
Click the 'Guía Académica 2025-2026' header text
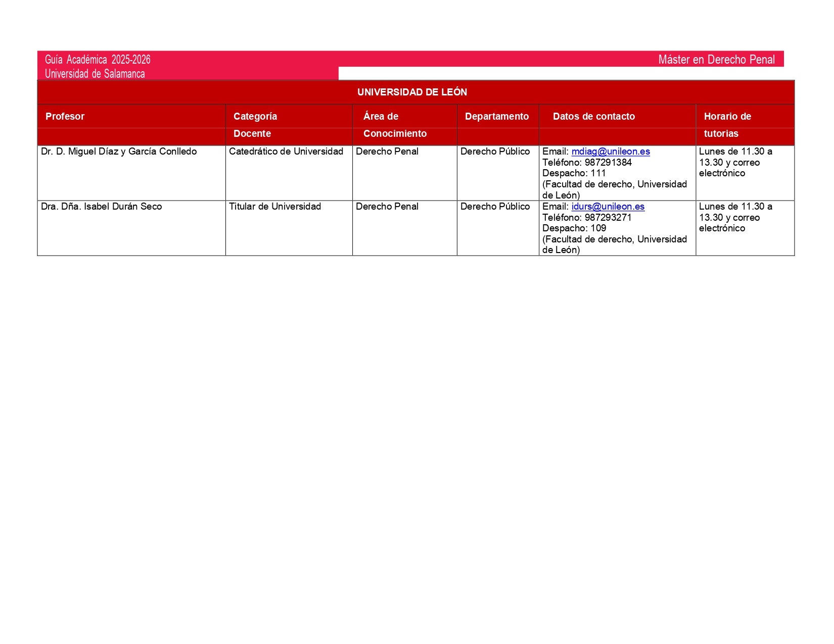pos(98,60)
